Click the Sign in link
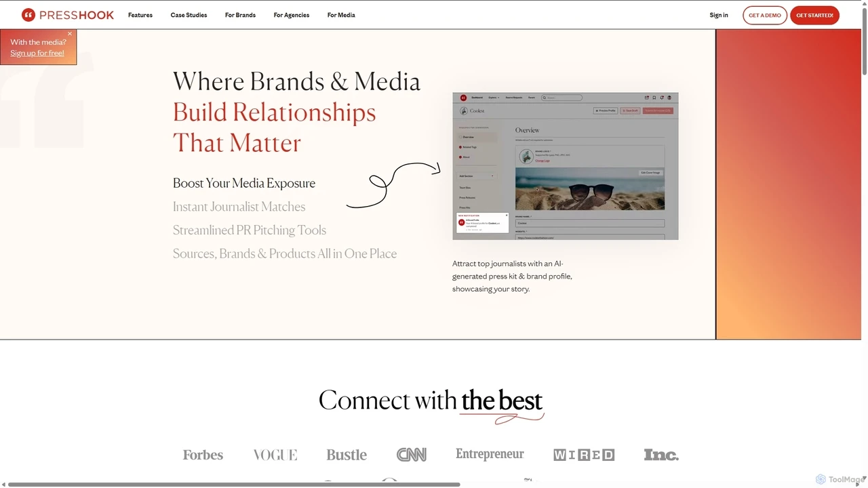 [719, 15]
